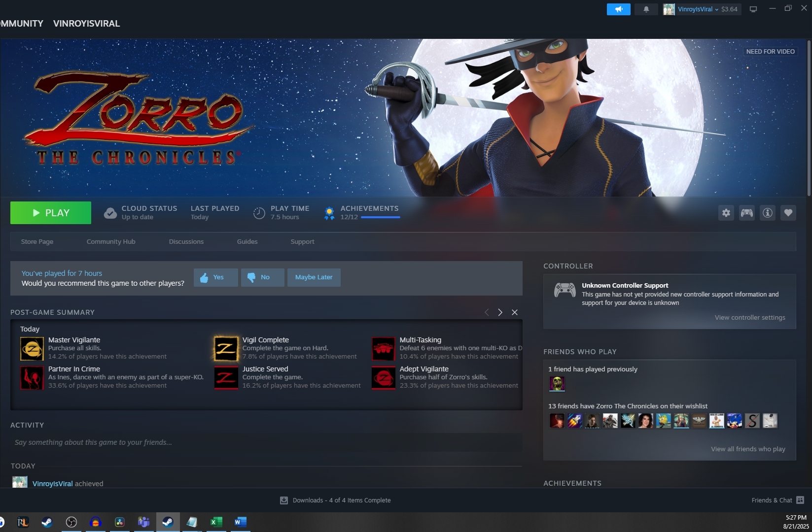The width and height of the screenshot is (812, 532).
Task: Open OBS Studio from the taskbar
Action: pos(71,522)
